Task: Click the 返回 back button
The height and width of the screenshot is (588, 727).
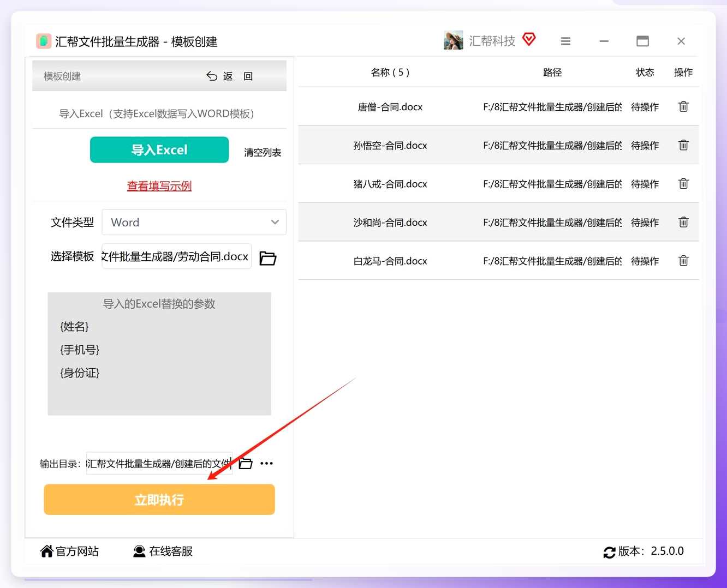Action: (x=229, y=76)
